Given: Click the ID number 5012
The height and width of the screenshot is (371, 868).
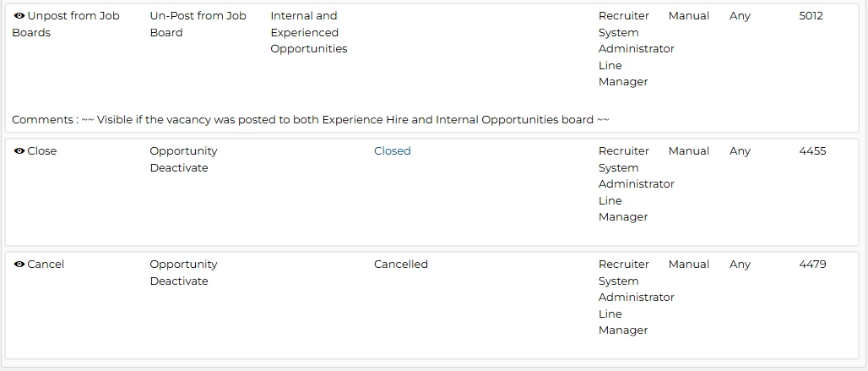Looking at the screenshot, I should click(811, 16).
